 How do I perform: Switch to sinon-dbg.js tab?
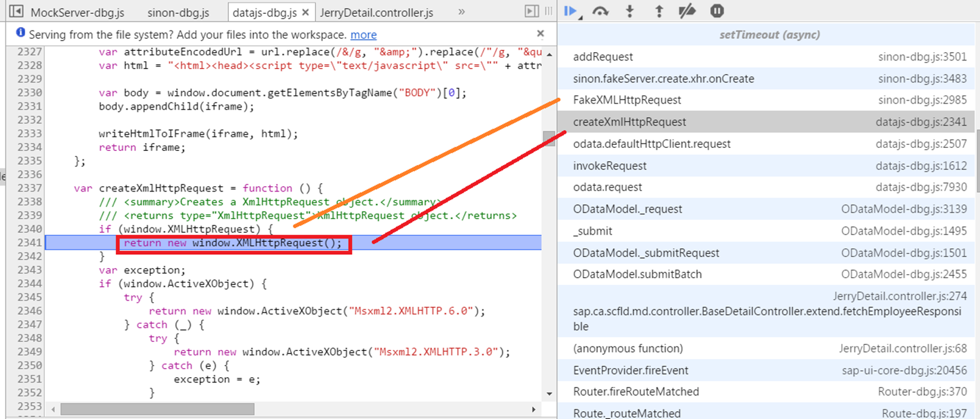(x=178, y=12)
